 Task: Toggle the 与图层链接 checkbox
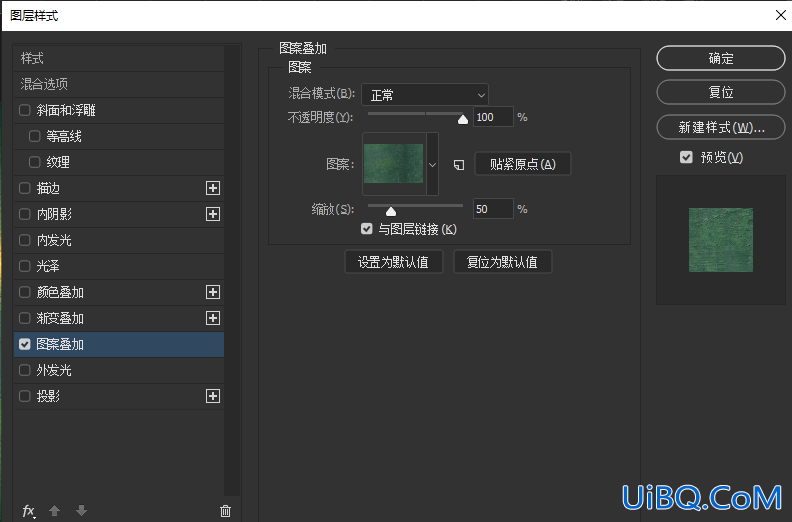pos(367,229)
